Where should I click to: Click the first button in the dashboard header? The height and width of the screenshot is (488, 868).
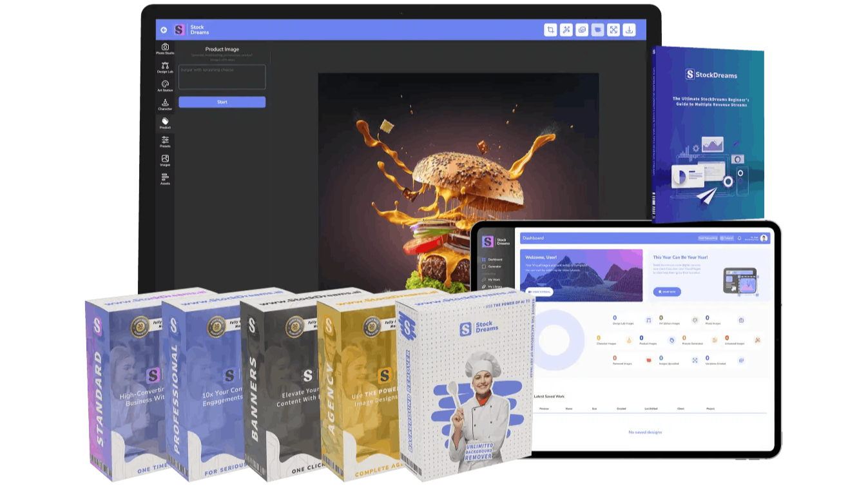(708, 238)
